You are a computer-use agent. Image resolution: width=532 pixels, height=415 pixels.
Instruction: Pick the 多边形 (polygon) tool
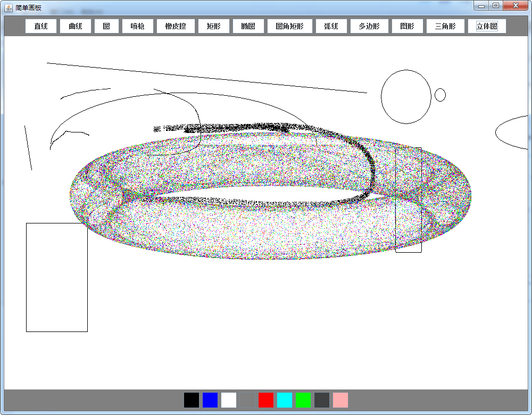[x=369, y=26]
